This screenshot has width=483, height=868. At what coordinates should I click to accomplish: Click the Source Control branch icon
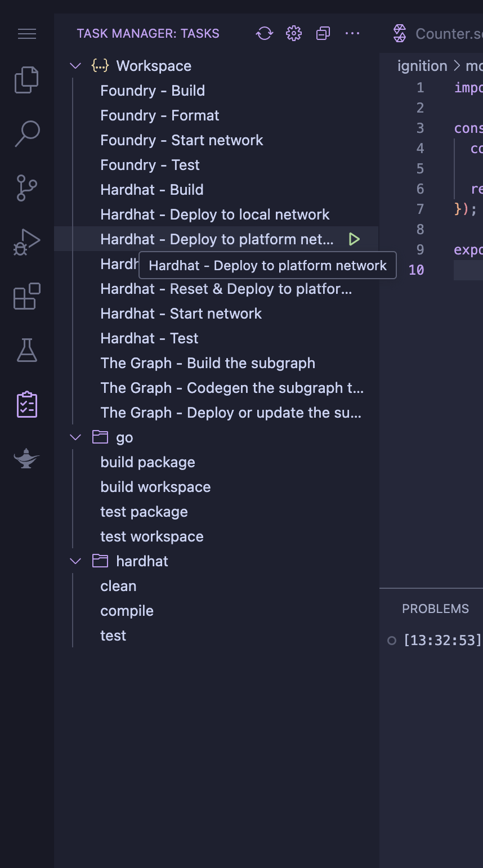[26, 189]
